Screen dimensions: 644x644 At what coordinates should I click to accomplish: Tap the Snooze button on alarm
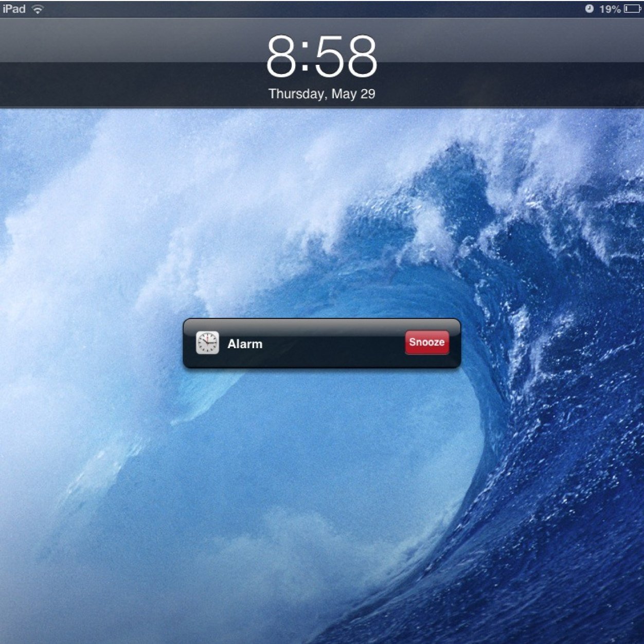[427, 343]
